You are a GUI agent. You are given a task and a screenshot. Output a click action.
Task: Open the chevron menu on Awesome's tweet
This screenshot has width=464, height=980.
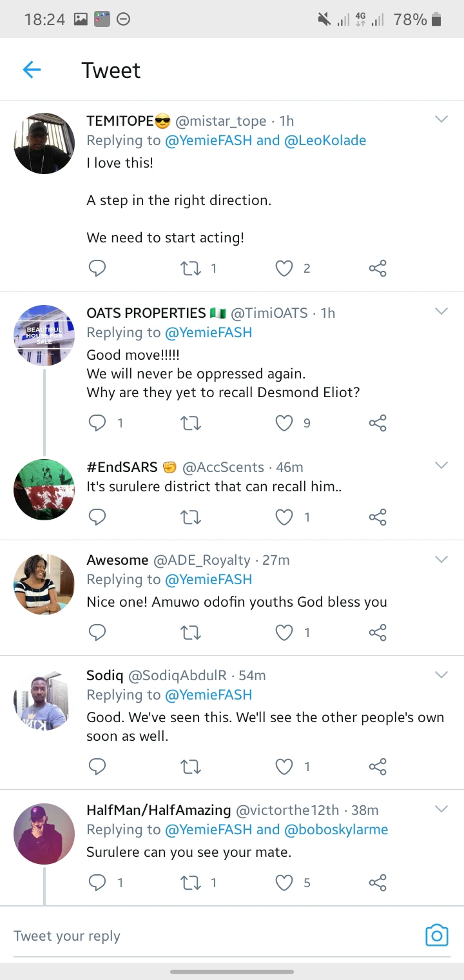click(x=441, y=559)
